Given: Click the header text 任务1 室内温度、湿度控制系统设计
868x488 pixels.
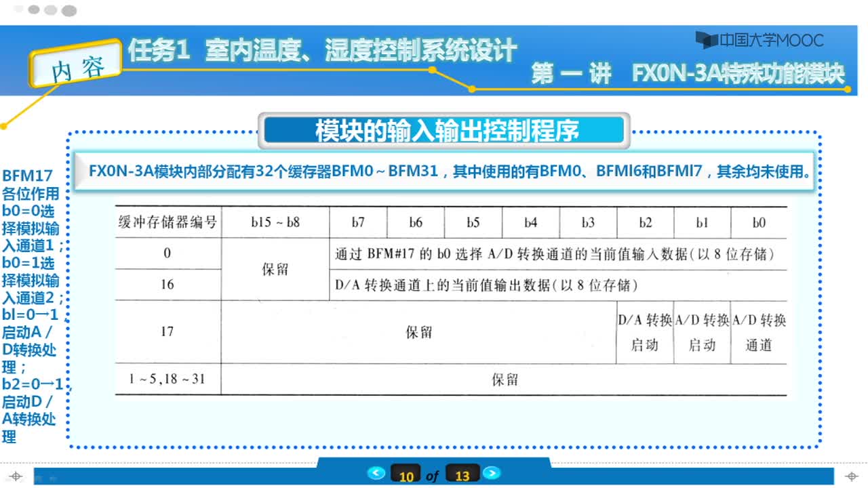Looking at the screenshot, I should click(x=323, y=52).
